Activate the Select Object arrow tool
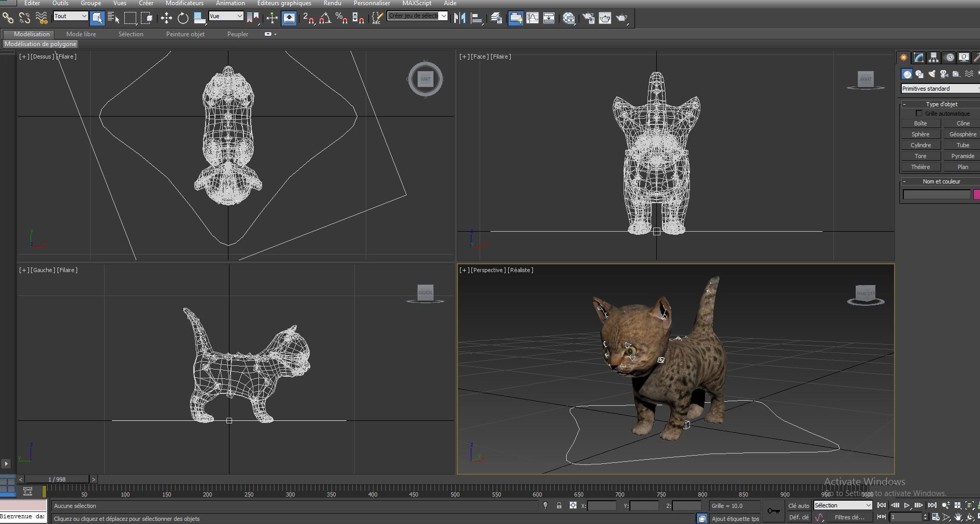Screen dimensions: 980x524 click(x=97, y=18)
